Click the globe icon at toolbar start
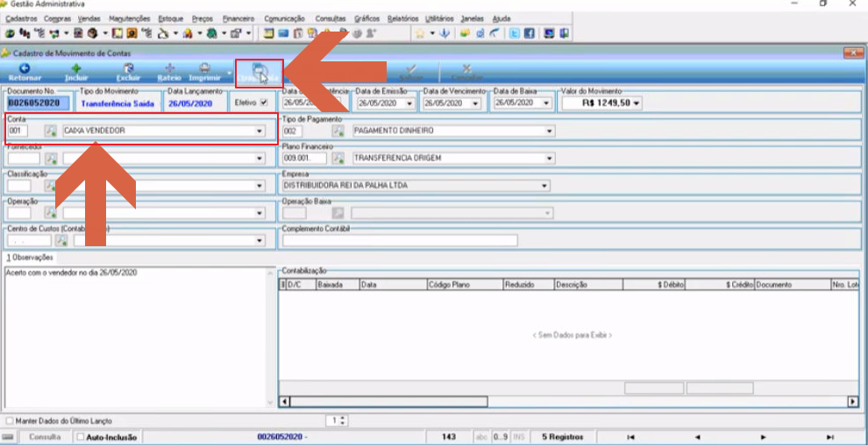This screenshot has height=445, width=868. click(10, 33)
